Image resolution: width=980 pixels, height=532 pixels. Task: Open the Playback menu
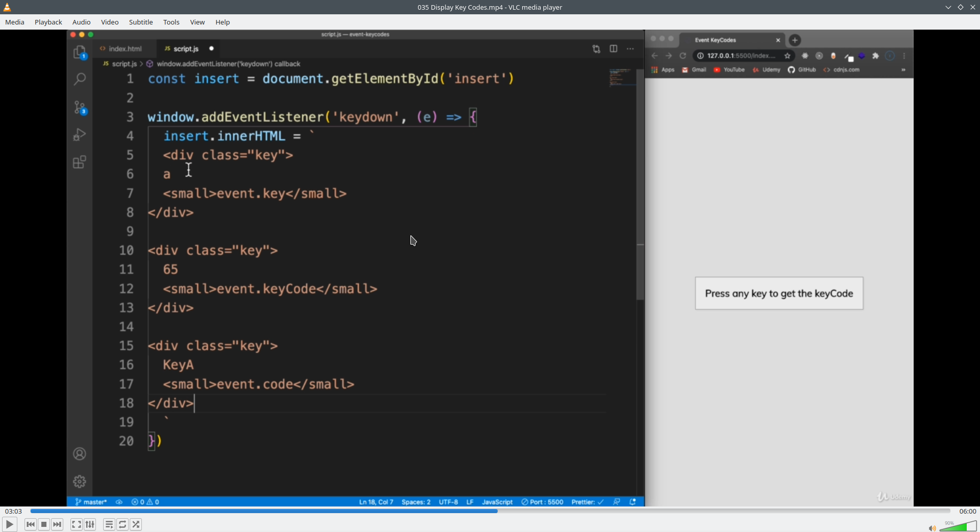point(48,22)
